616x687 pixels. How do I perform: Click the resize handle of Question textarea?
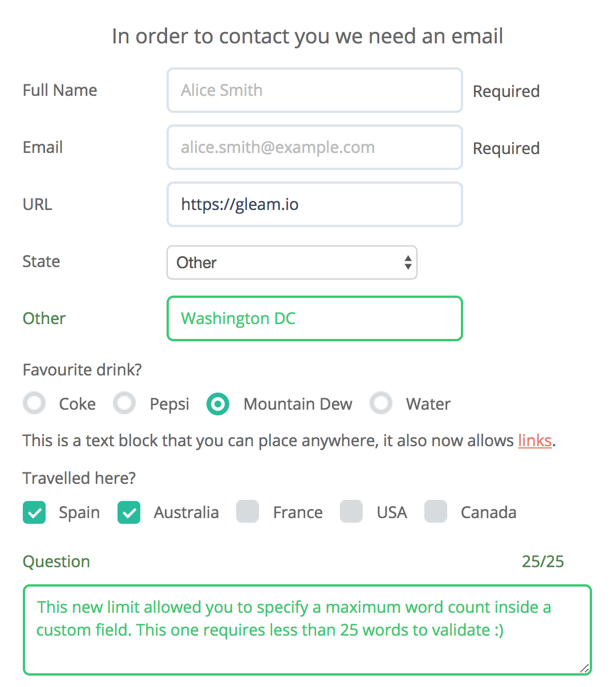point(586,669)
